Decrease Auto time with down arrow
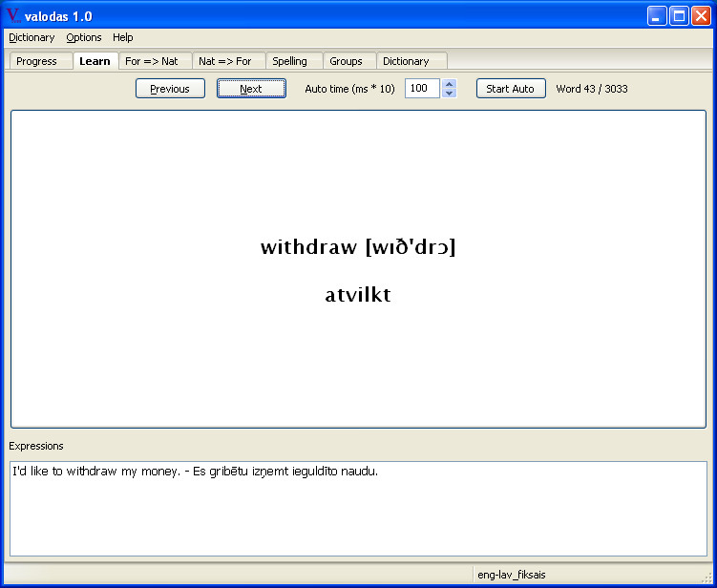 [450, 93]
